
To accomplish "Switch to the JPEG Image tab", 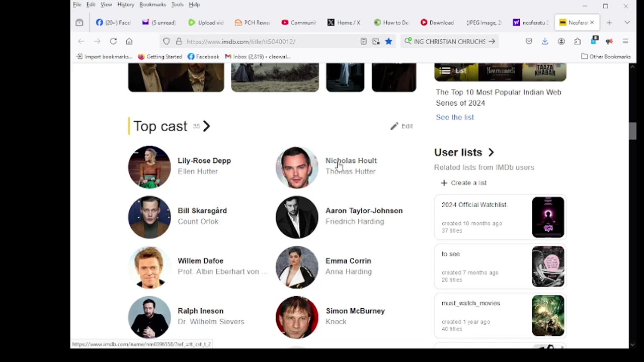I will pos(484,23).
